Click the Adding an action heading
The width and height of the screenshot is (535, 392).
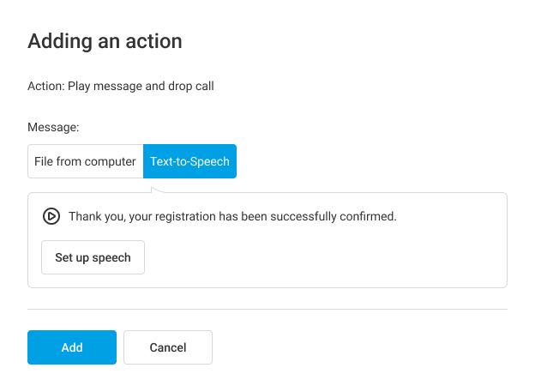(x=105, y=40)
